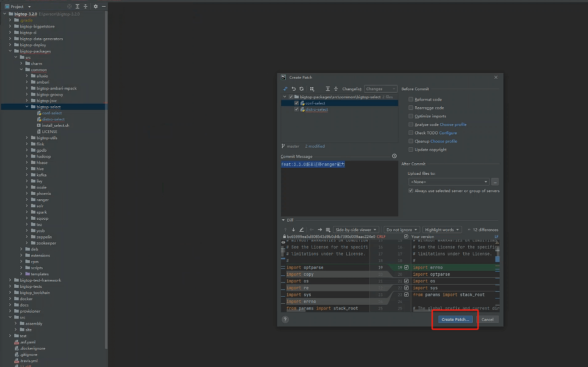Open the Group By icon in Create Patch toolbar
Screen dimensions: 588x367
(x=312, y=89)
